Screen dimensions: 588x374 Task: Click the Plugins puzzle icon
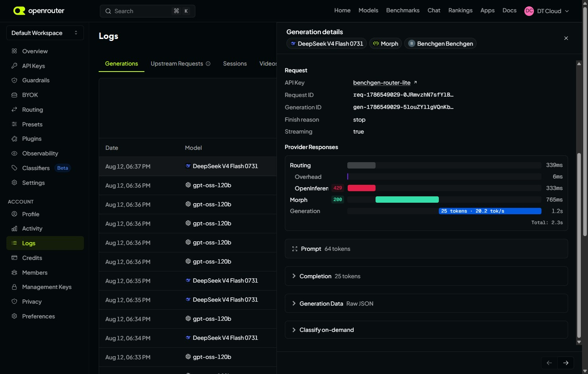[14, 139]
